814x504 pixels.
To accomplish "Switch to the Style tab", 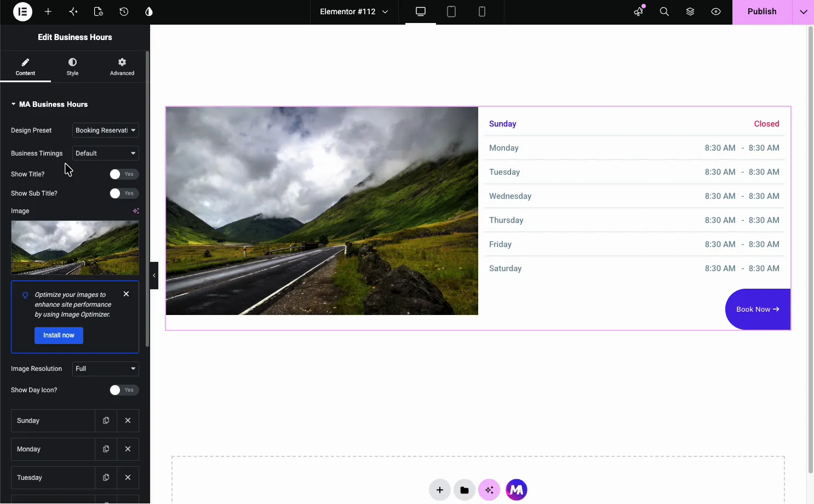I will tap(72, 67).
